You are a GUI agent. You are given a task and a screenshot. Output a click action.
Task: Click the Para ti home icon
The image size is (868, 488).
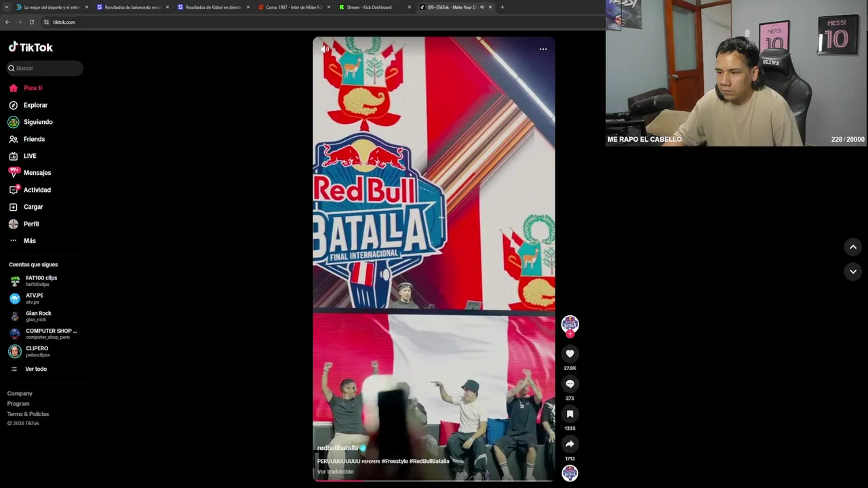click(x=13, y=88)
